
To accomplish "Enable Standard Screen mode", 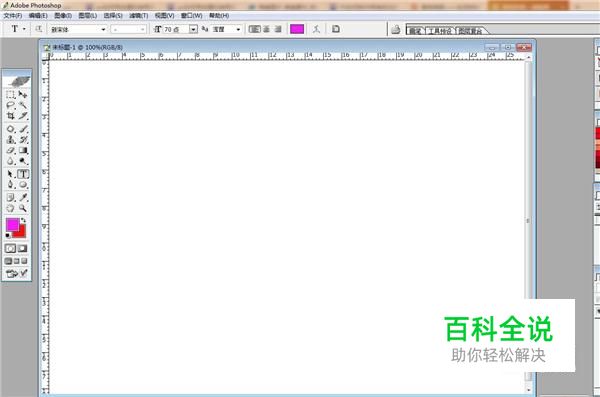I will [x=8, y=261].
